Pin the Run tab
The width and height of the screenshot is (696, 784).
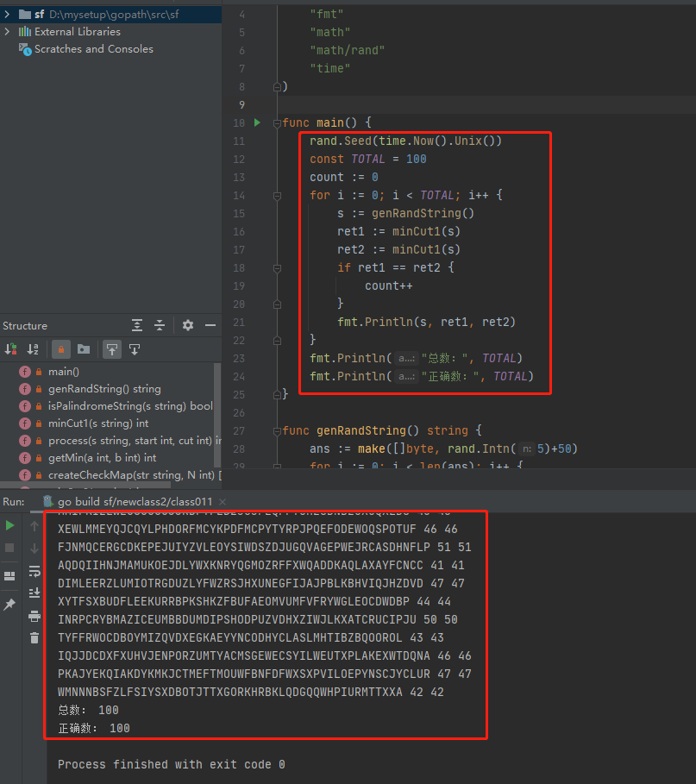[9, 604]
